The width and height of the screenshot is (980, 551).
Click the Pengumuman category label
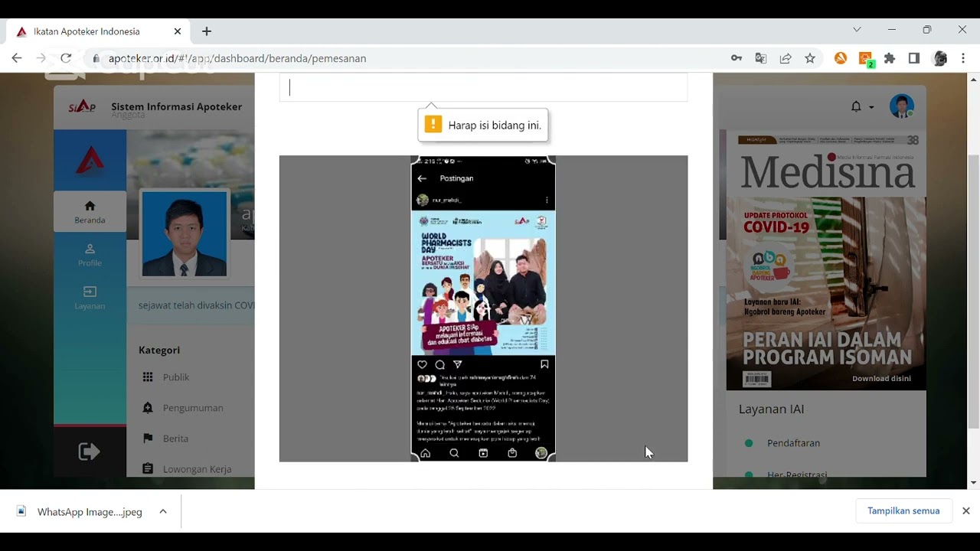point(193,408)
